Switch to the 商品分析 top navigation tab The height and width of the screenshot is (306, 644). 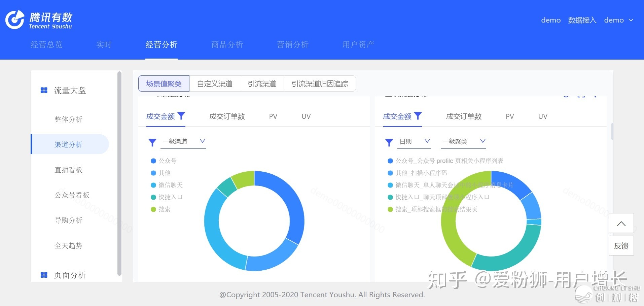227,44
